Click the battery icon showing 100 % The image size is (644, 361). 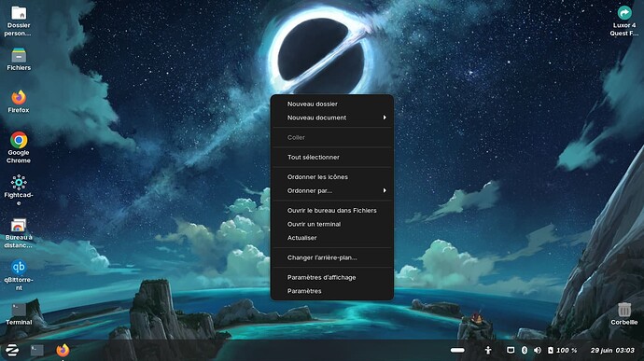pos(562,351)
